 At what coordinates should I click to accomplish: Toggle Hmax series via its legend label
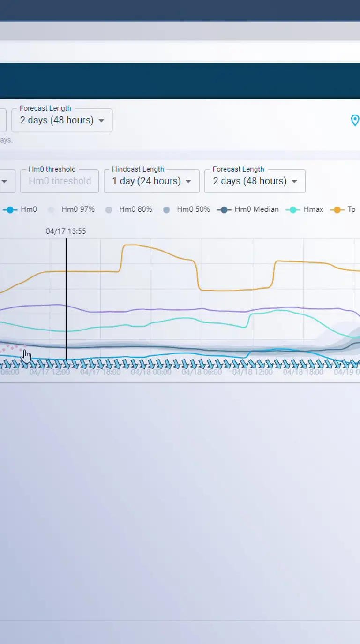313,209
